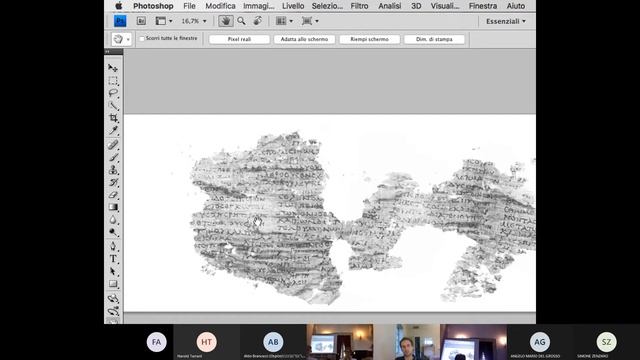Select the Rectangle shape tool
640x360 pixels.
point(113,284)
